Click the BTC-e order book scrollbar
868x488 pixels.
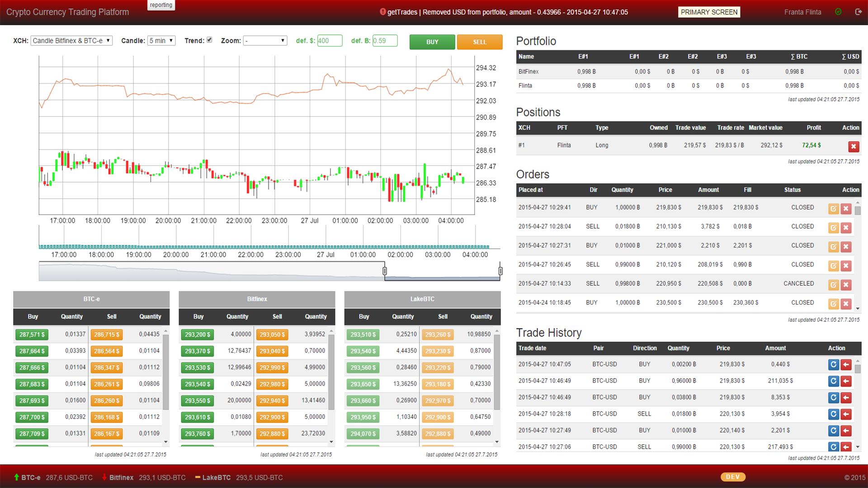(166, 371)
